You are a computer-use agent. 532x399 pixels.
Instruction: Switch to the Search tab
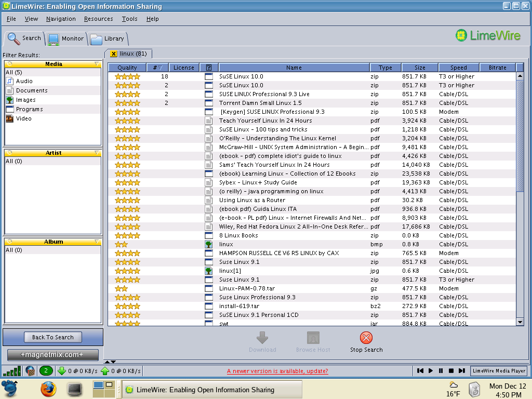click(x=24, y=38)
